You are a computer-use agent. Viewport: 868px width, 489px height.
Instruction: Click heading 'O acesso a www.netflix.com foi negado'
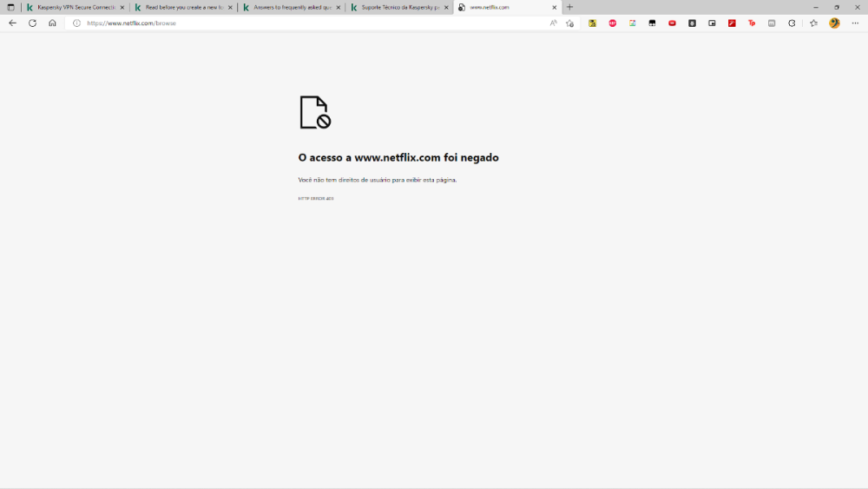click(x=398, y=158)
